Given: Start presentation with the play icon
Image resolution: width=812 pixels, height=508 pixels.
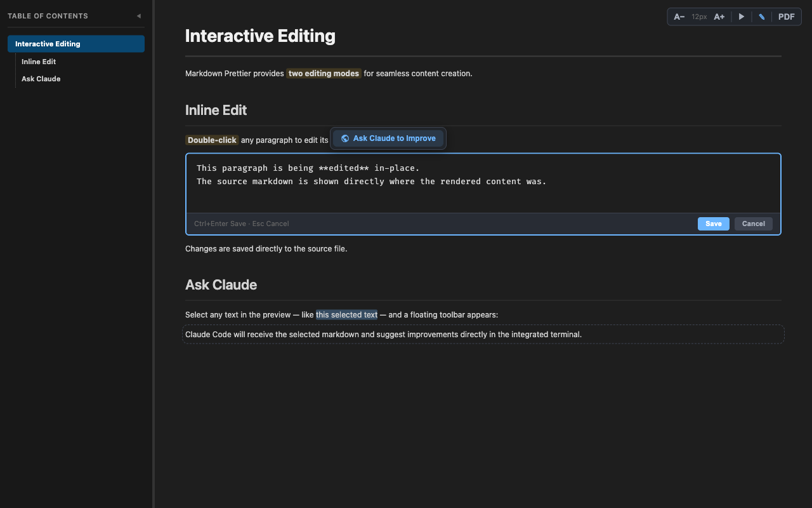Looking at the screenshot, I should (742, 17).
